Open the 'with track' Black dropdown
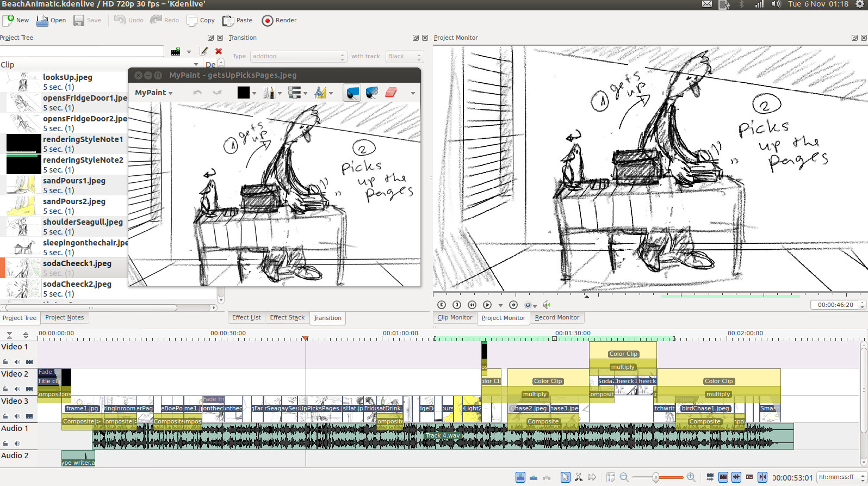Image resolution: width=868 pixels, height=486 pixels. [405, 57]
